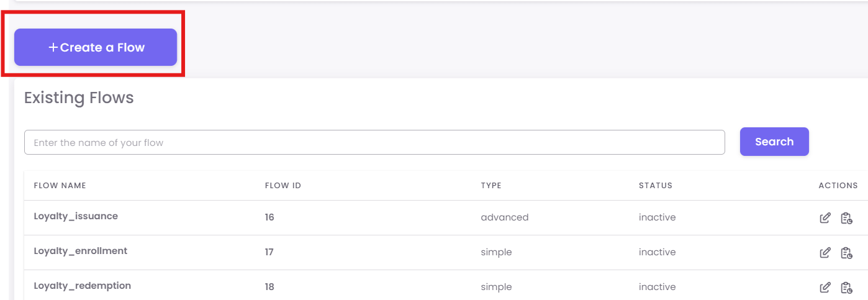View clipboard history icon for Loyalty_enrollment
This screenshot has width=868, height=300.
coord(846,253)
